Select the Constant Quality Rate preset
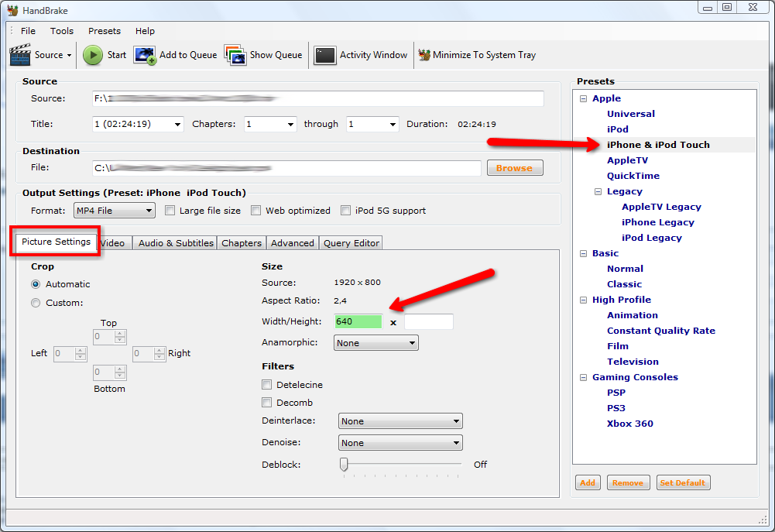 (x=661, y=331)
